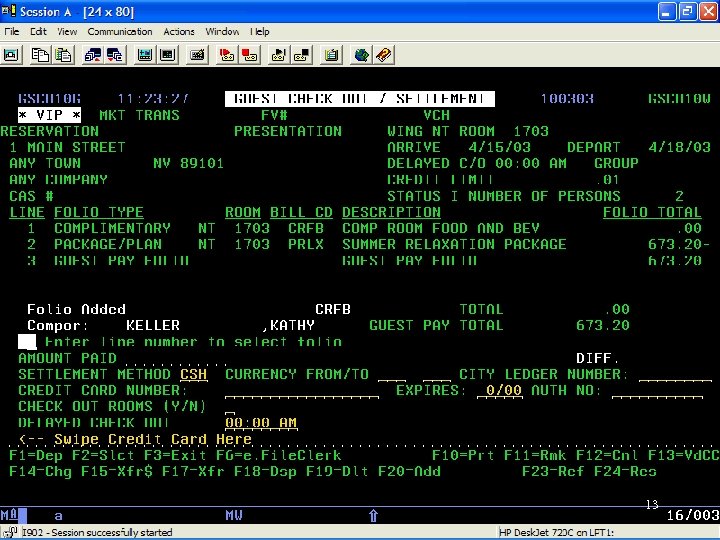Click the status bar connection icon beside I902
This screenshot has height=540, width=720.
click(9, 533)
